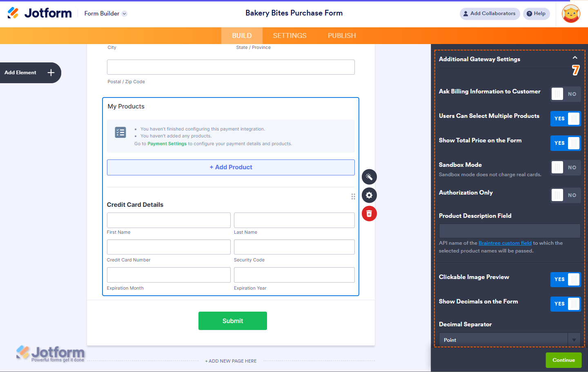Image resolution: width=588 pixels, height=372 pixels.
Task: Click the Add Product button
Action: pos(231,167)
